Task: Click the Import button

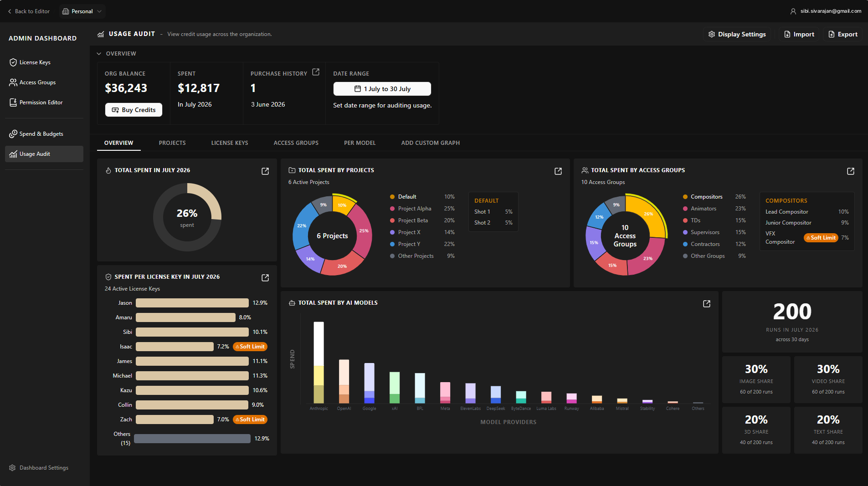Action: tap(799, 34)
